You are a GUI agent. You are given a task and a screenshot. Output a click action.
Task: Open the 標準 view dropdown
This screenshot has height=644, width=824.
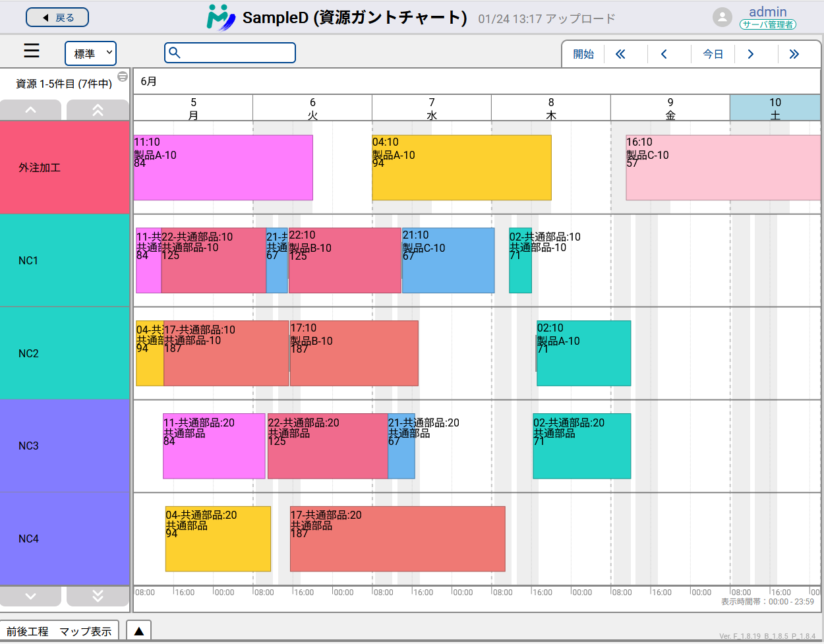[90, 54]
